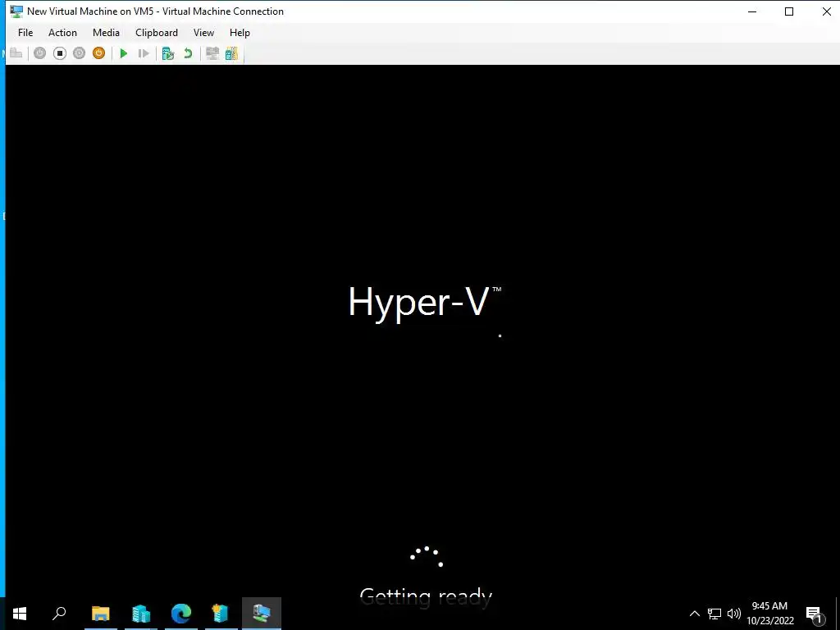Turn off the VM with the black square icon
Screen dimensions: 840x630
click(59, 53)
